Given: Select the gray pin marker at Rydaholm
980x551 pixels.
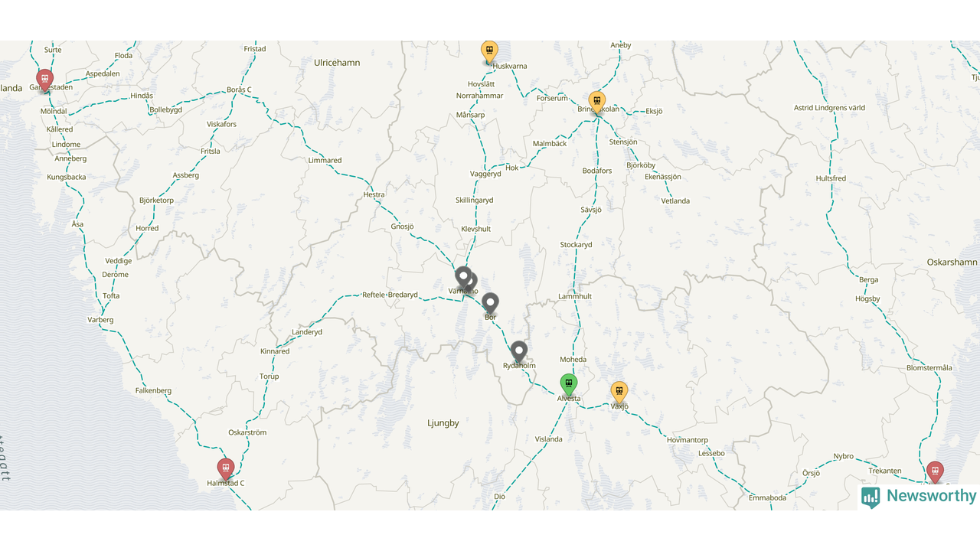Looking at the screenshot, I should tap(519, 352).
